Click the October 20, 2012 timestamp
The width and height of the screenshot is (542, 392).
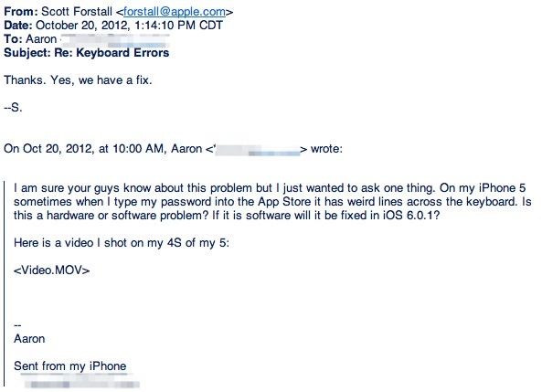pyautogui.click(x=129, y=26)
